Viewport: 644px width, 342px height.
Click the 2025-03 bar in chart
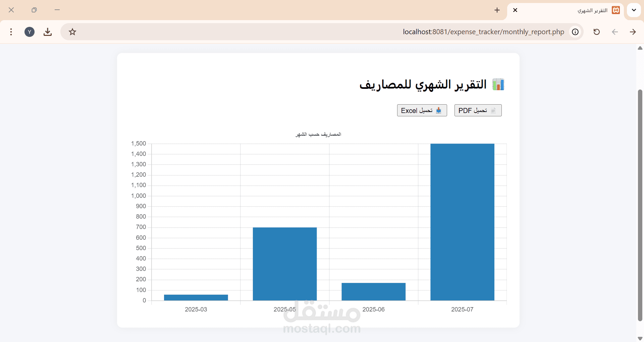click(196, 297)
